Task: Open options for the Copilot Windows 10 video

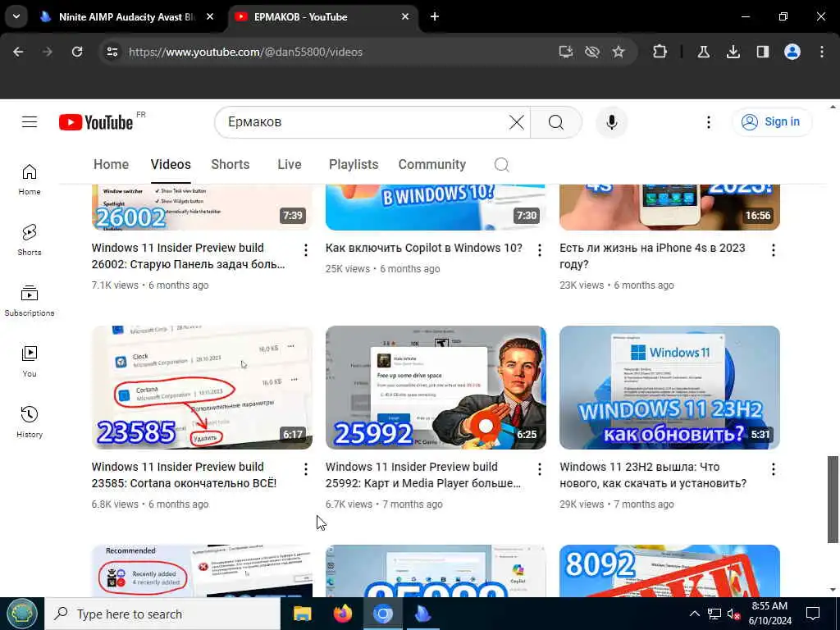Action: [540, 249]
